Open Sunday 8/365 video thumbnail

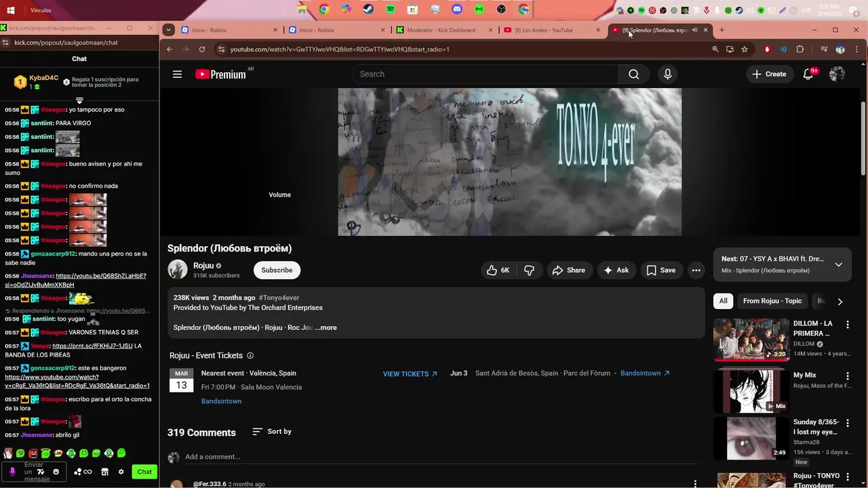pyautogui.click(x=751, y=438)
